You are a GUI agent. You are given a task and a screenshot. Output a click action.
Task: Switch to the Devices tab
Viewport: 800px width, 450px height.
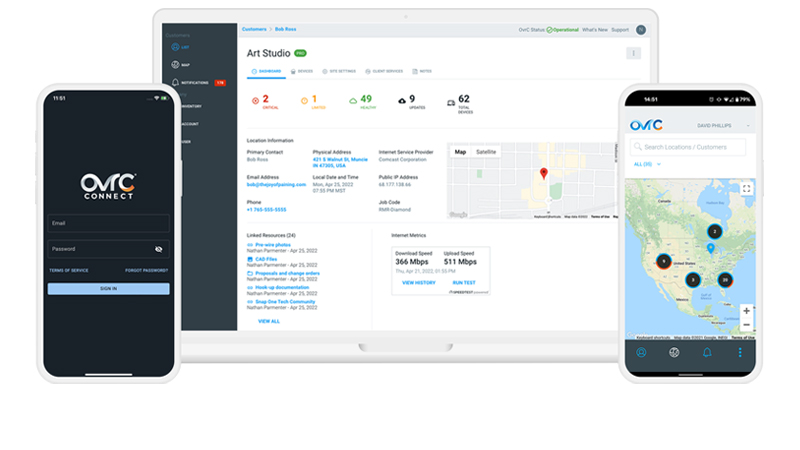[x=302, y=71]
